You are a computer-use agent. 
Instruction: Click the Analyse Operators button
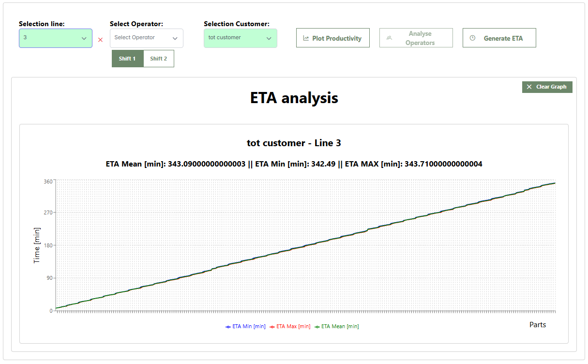point(416,38)
